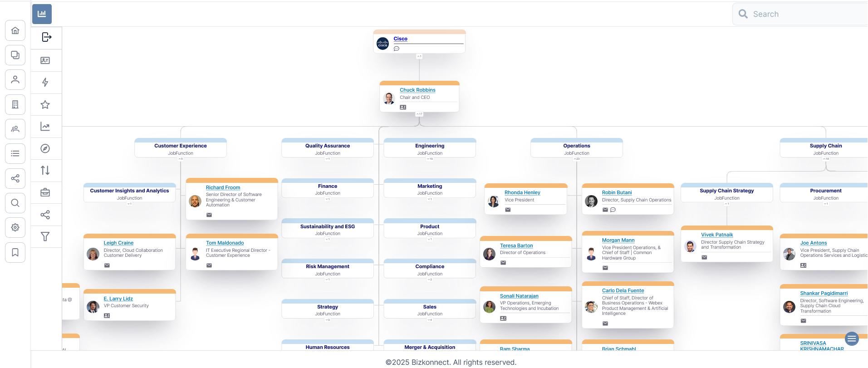Screen dimensions: 868x368
Task: Open Leigh Craine profile link
Action: click(x=118, y=243)
